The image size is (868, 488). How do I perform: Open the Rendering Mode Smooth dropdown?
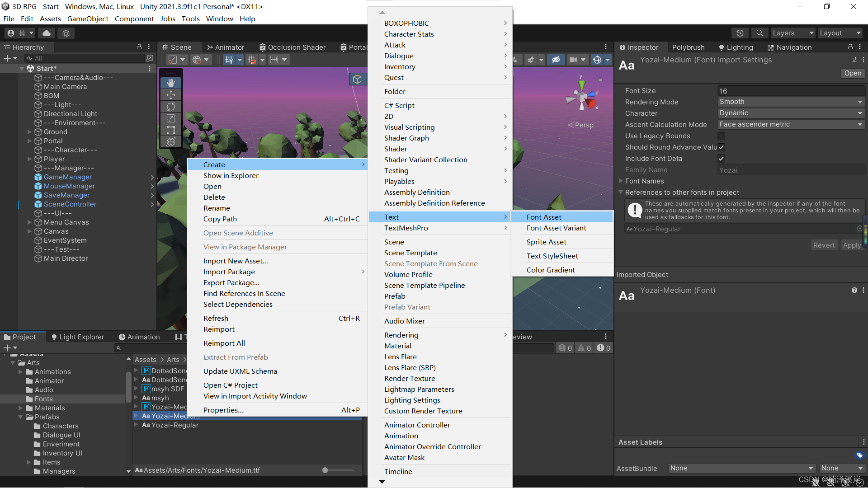(791, 102)
